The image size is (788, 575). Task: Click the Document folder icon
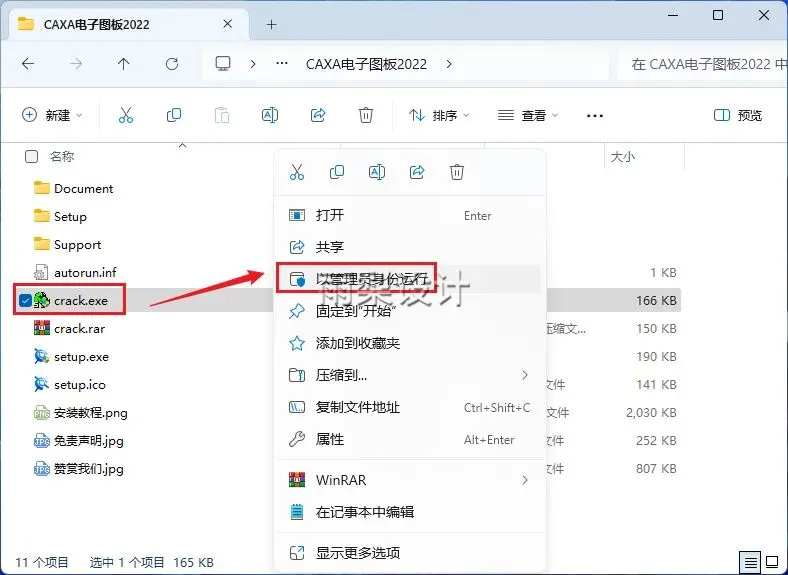(42, 188)
